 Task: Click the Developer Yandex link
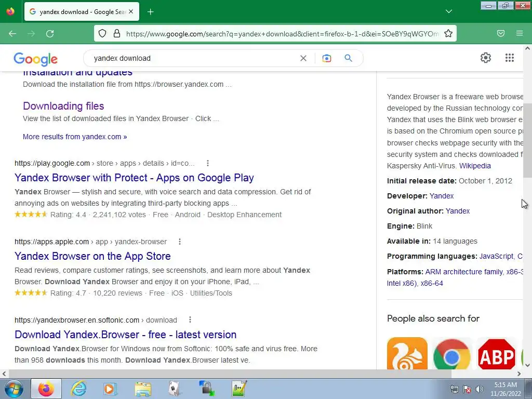442,196
